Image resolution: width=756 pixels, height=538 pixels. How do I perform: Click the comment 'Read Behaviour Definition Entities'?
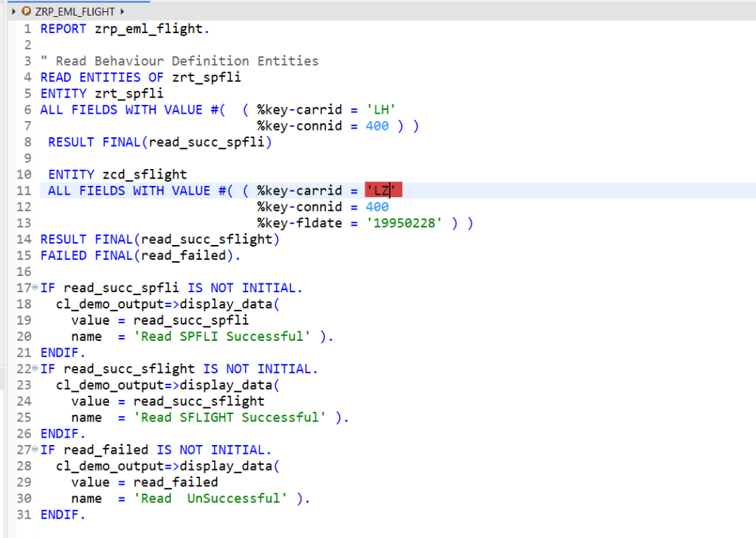187,61
